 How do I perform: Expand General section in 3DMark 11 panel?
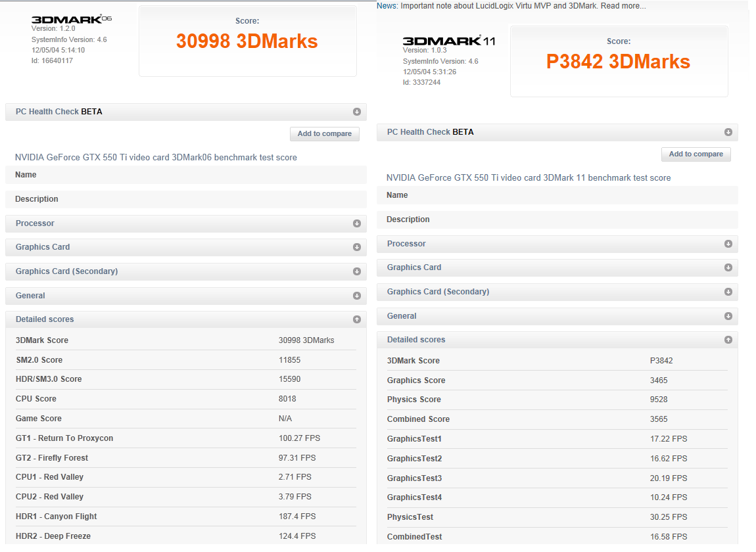point(728,316)
